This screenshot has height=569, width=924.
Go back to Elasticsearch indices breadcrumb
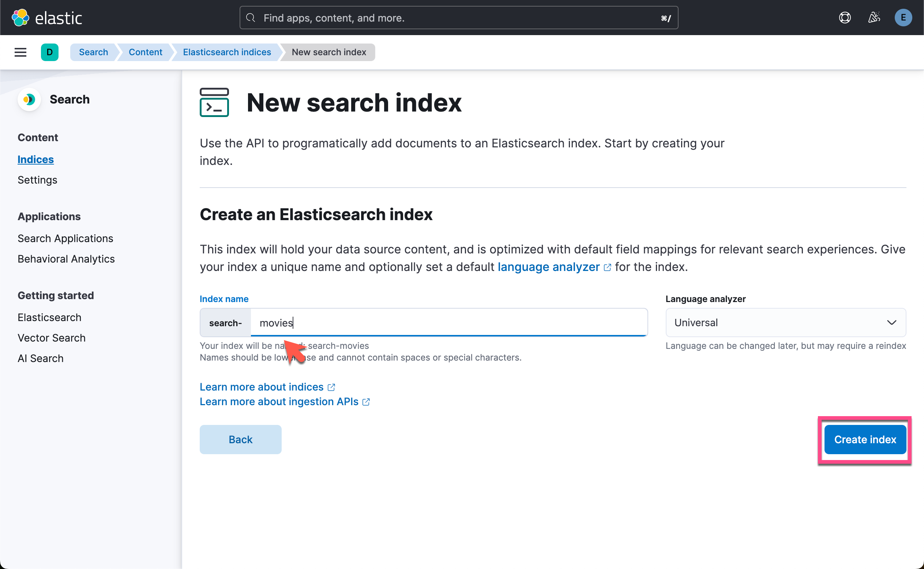pyautogui.click(x=226, y=52)
